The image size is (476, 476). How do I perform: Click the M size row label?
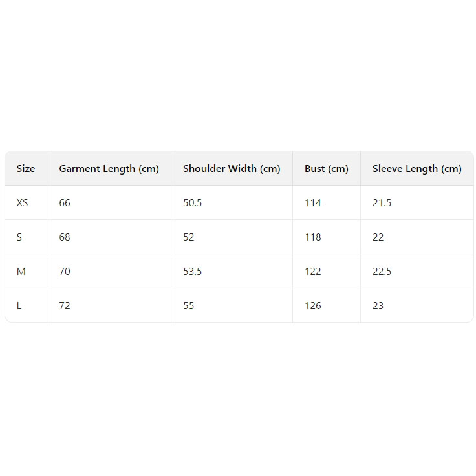point(21,272)
